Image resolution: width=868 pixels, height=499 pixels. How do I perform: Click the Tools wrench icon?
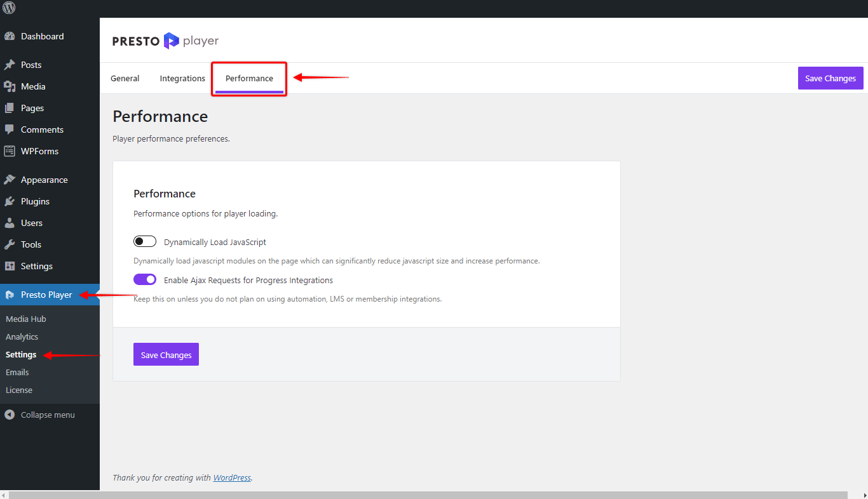(x=10, y=244)
